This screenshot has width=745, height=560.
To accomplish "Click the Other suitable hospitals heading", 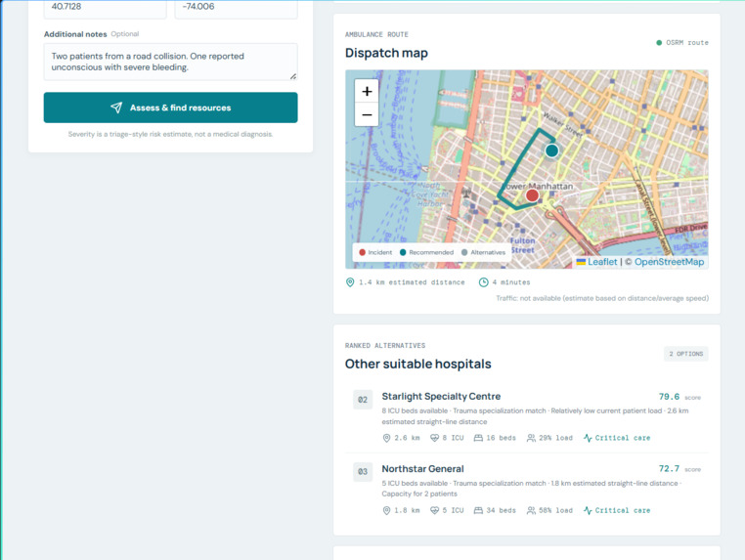I will pyautogui.click(x=418, y=364).
